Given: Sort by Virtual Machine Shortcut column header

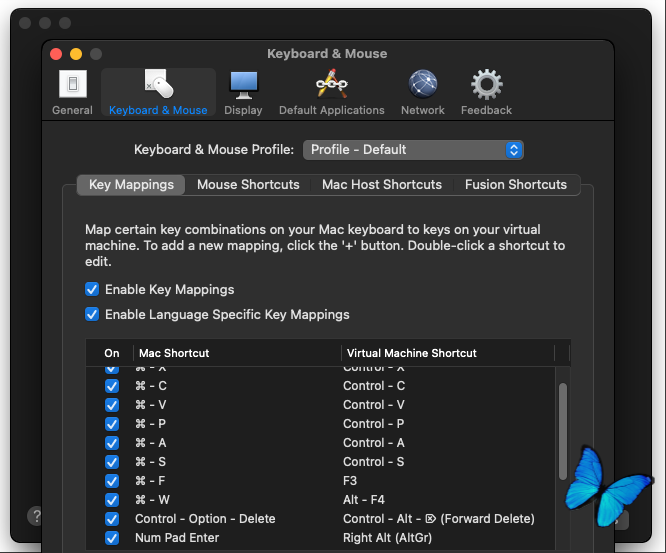Looking at the screenshot, I should click(447, 353).
